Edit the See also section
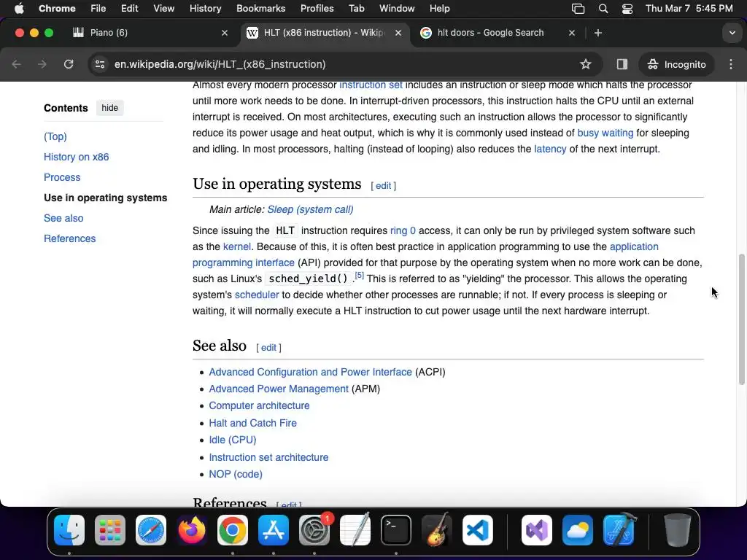 [268, 348]
